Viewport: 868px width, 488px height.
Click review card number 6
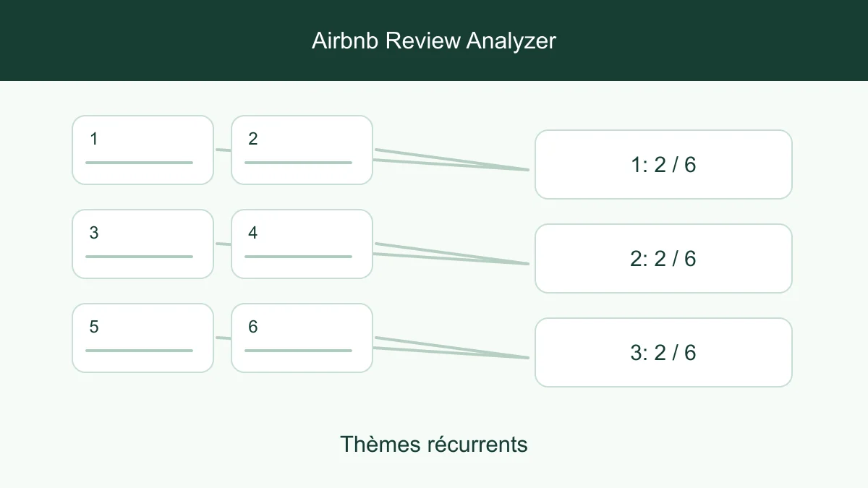click(x=302, y=338)
